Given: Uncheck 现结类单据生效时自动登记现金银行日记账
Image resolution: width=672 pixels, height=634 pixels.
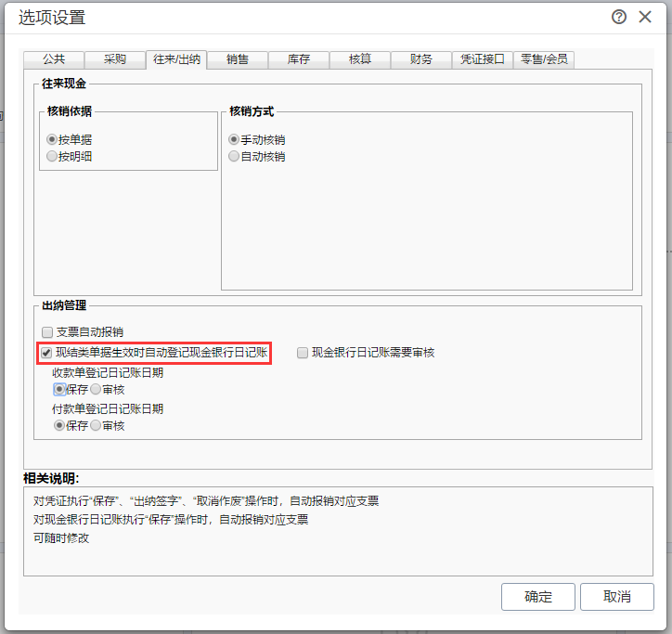Looking at the screenshot, I should point(46,353).
